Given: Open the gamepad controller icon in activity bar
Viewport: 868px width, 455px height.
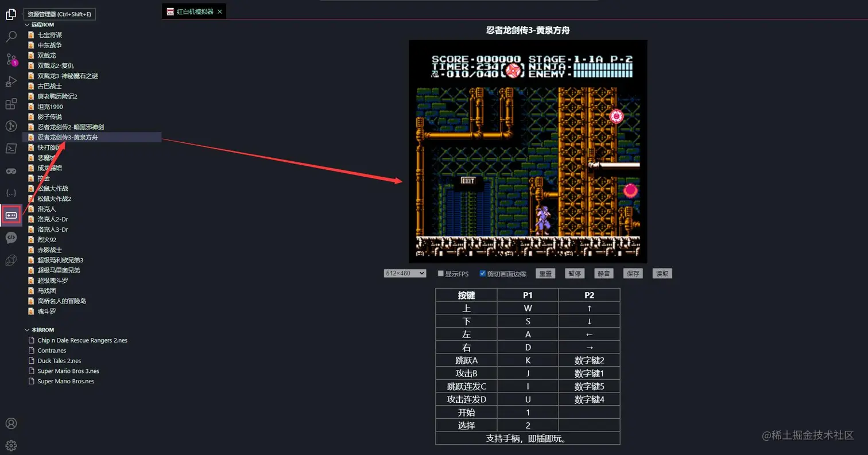Looking at the screenshot, I should tap(11, 171).
